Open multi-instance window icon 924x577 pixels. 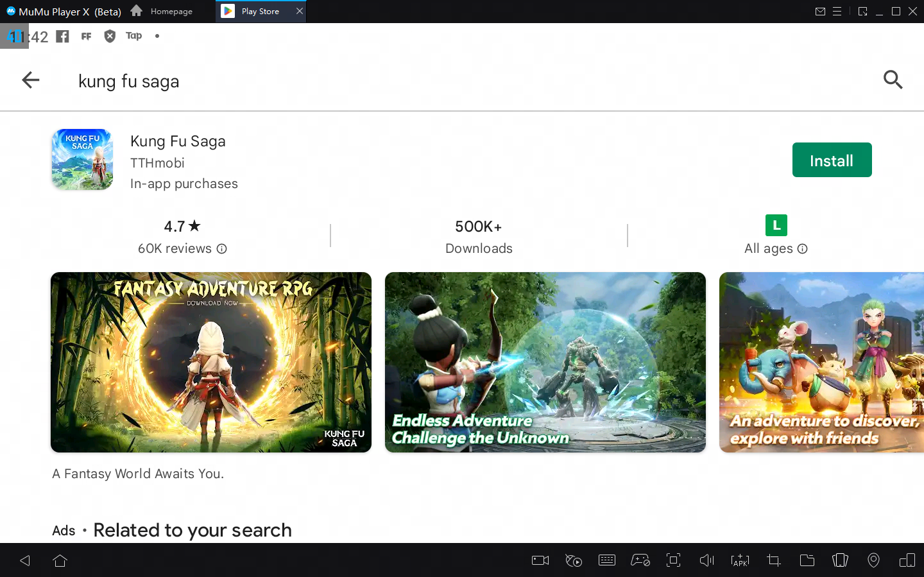(x=907, y=560)
